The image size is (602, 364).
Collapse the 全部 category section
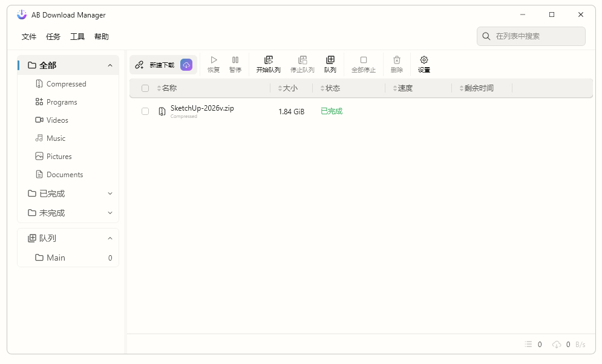110,65
